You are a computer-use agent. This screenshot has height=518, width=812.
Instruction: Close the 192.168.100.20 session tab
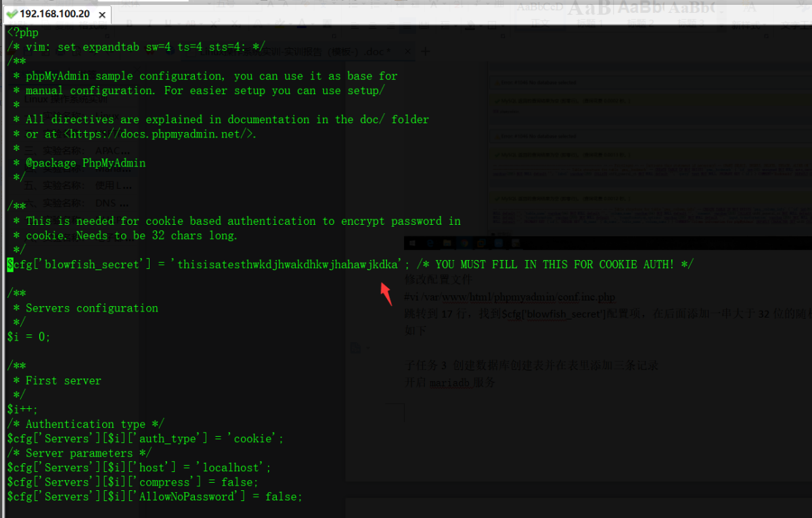(x=101, y=14)
